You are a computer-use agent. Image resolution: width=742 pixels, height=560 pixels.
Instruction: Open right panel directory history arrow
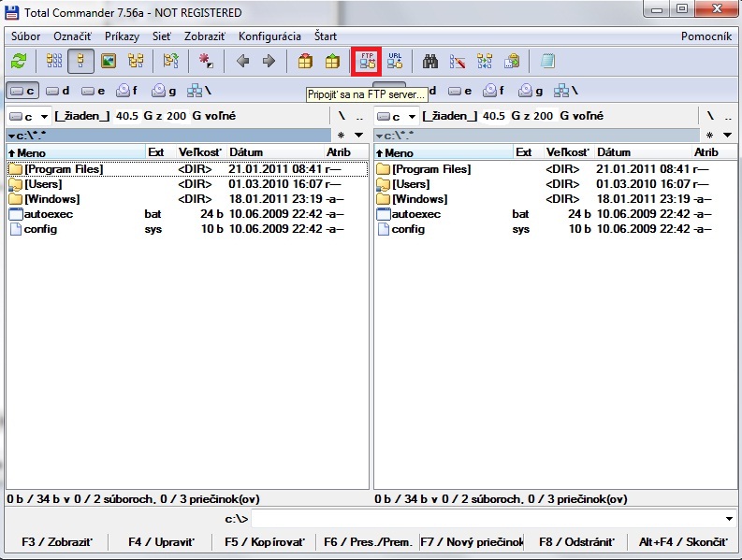727,136
